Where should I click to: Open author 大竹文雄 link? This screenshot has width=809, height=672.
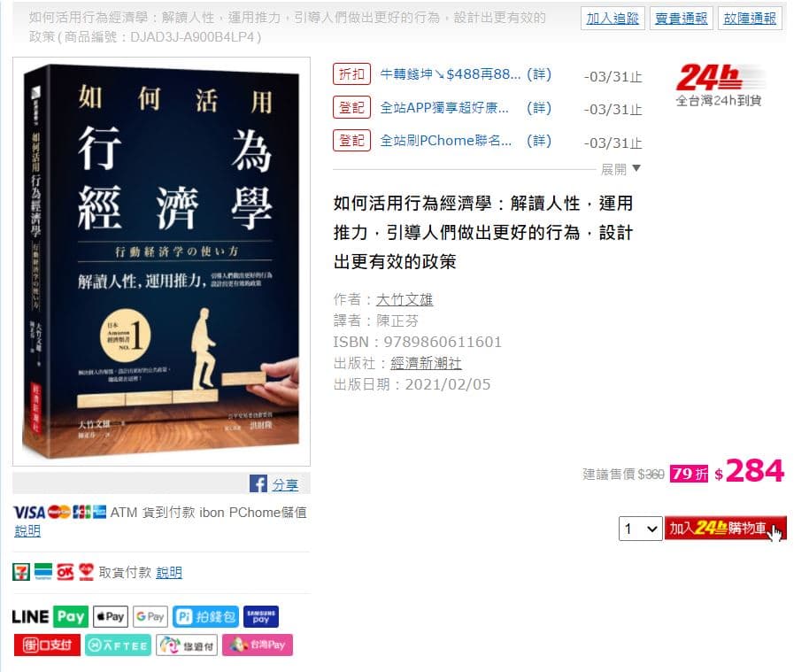click(x=404, y=299)
